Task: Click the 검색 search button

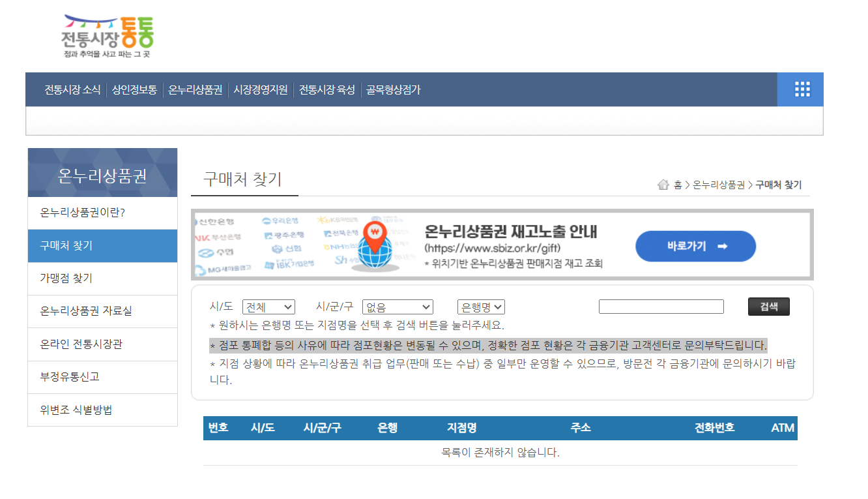Action: coord(769,307)
